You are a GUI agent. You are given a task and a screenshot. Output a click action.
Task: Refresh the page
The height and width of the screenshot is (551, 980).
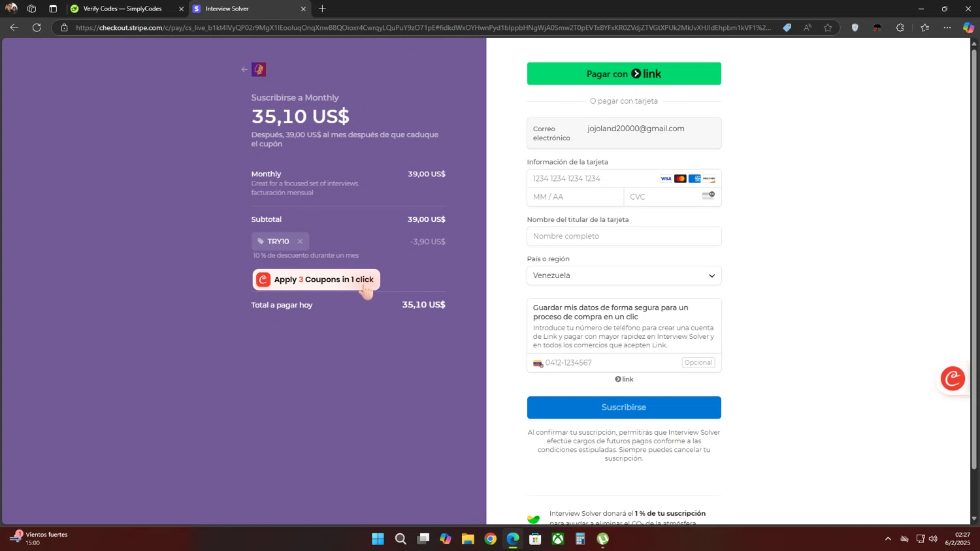pyautogui.click(x=37, y=27)
